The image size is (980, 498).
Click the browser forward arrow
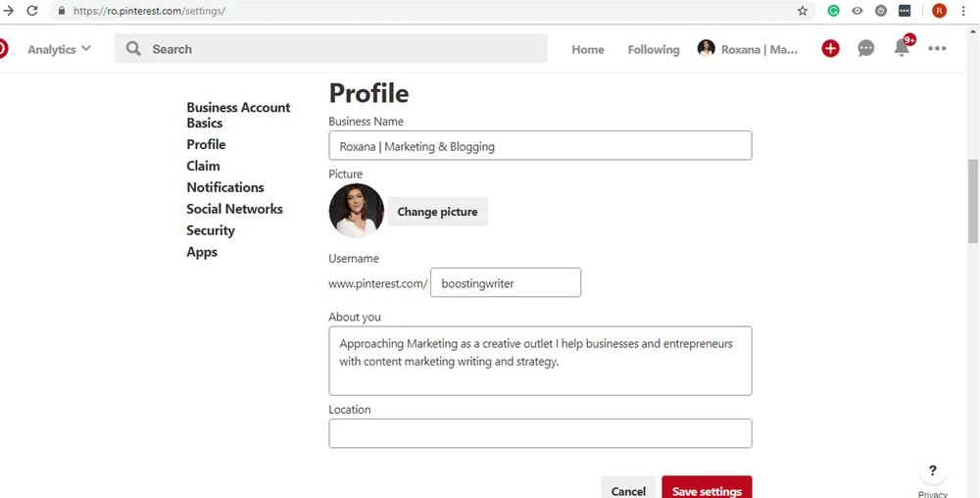point(8,11)
